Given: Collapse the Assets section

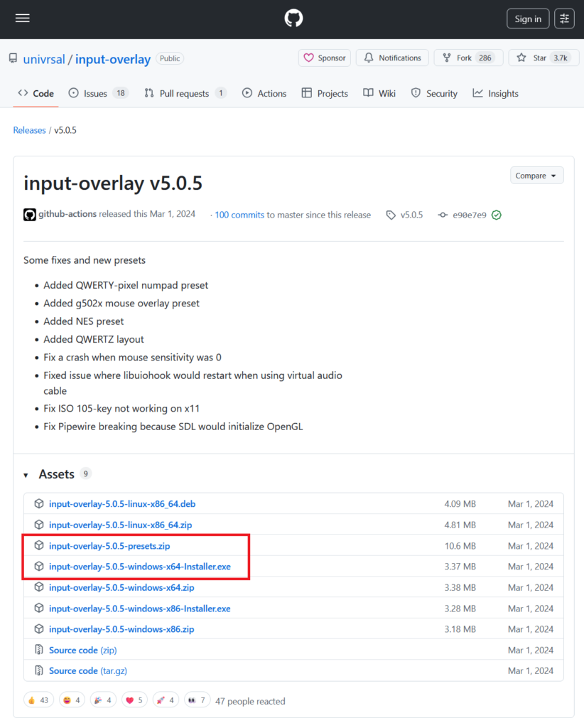Looking at the screenshot, I should click(x=26, y=474).
